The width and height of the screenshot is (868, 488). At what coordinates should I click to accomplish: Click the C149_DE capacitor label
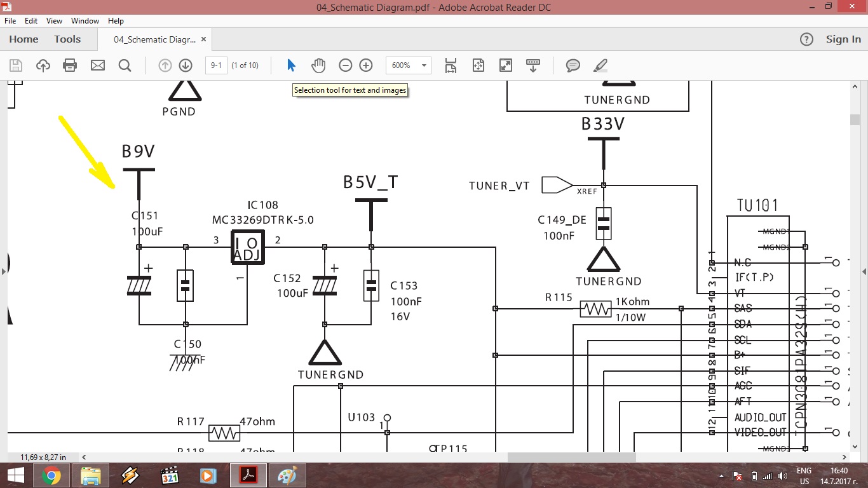tap(562, 220)
